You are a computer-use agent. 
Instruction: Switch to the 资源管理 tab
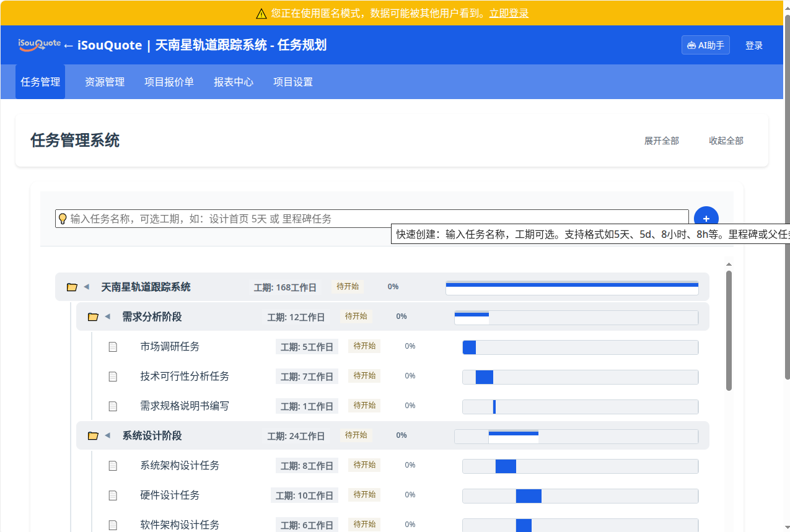105,82
